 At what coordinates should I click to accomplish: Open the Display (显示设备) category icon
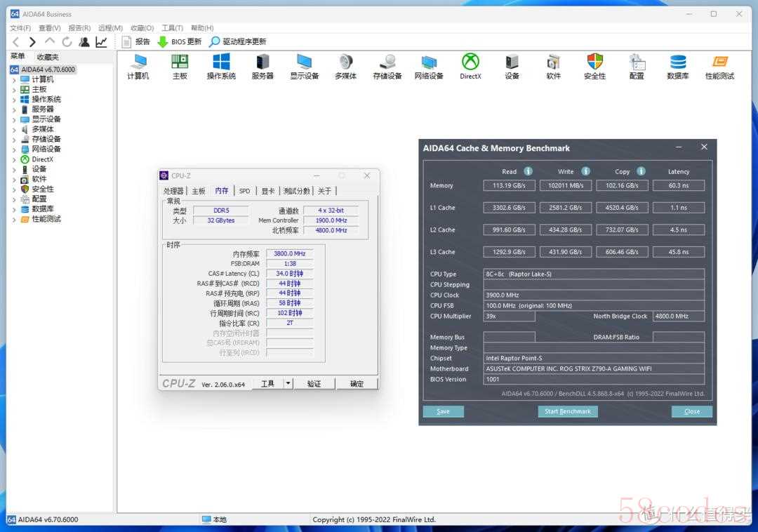(x=304, y=67)
